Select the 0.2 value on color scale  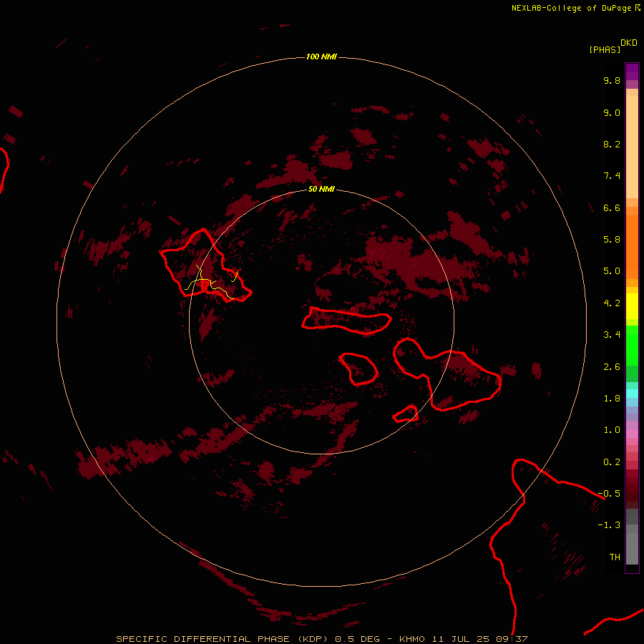612,462
